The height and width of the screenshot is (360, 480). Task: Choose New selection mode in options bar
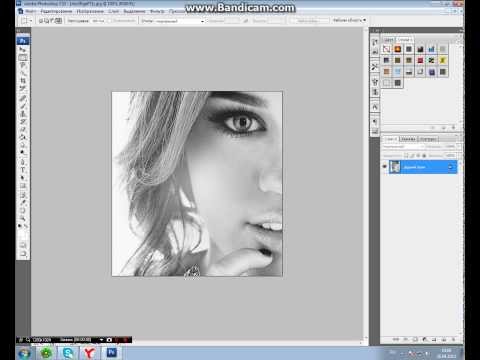41,21
